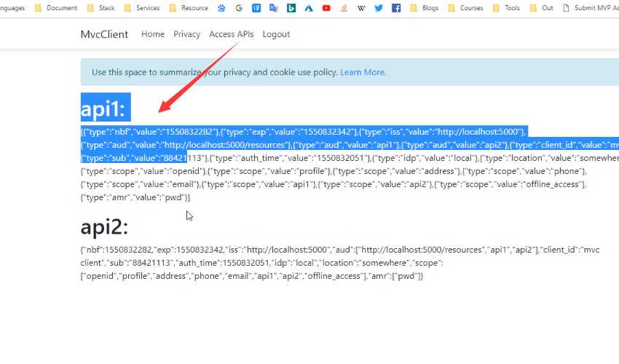Open the Document bookmarks folder
The width and height of the screenshot is (619, 364).
coord(55,8)
